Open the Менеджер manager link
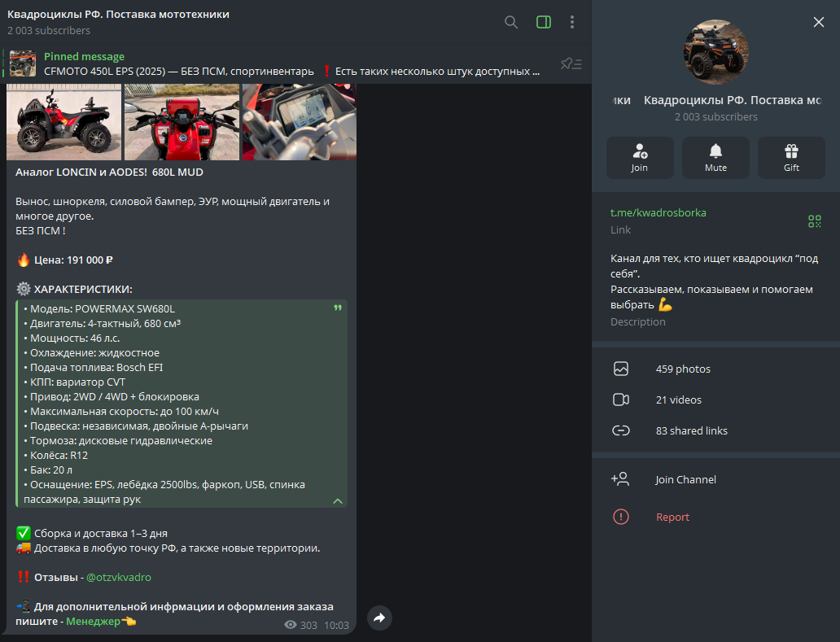 click(x=93, y=621)
